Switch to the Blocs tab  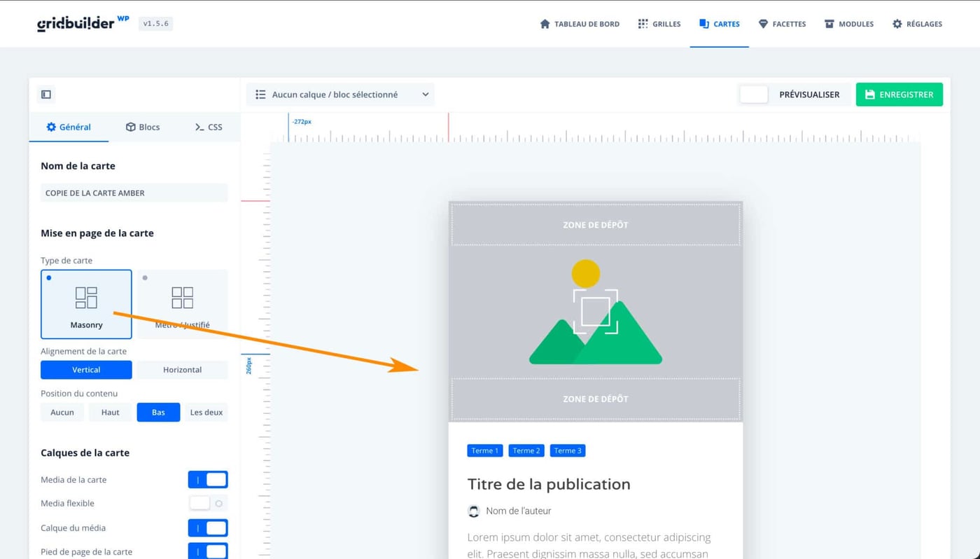coord(142,127)
